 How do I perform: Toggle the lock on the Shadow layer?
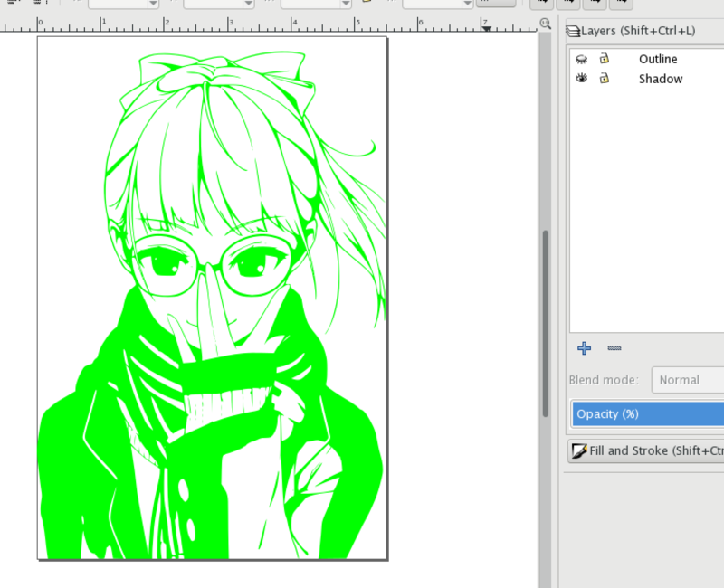click(604, 78)
